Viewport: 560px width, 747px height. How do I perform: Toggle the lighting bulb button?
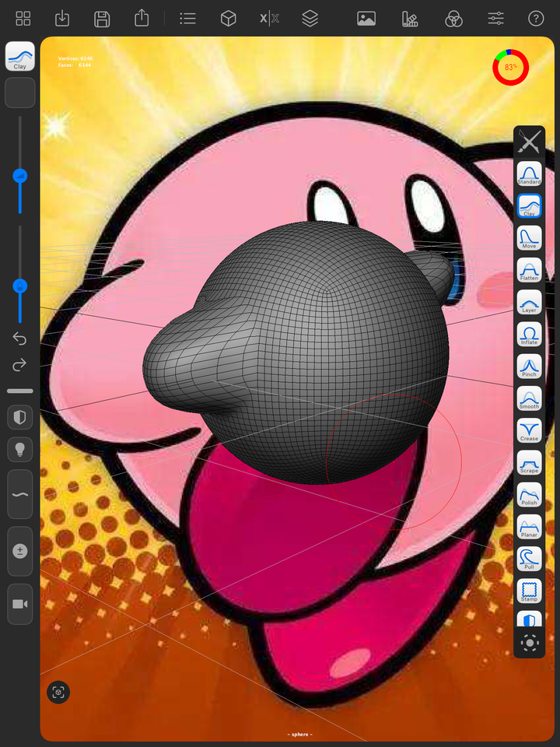[x=20, y=450]
